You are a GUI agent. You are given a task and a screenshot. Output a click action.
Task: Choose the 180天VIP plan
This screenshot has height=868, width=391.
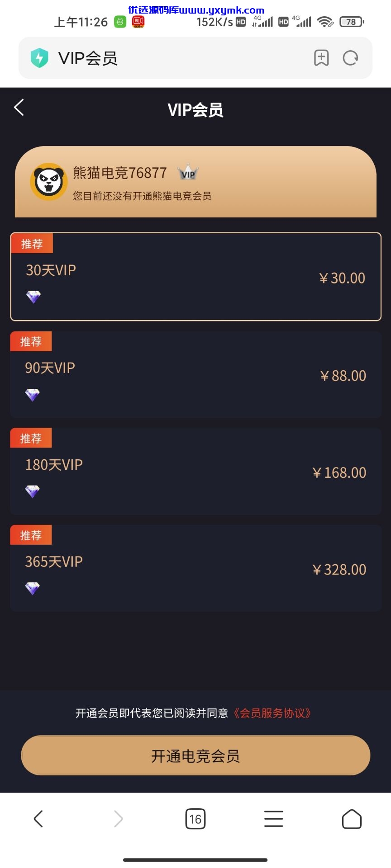[195, 472]
